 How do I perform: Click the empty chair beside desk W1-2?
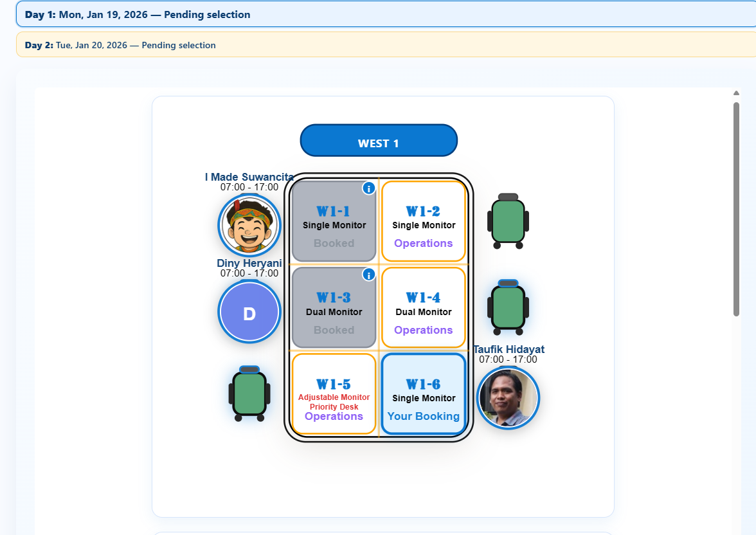pyautogui.click(x=508, y=221)
